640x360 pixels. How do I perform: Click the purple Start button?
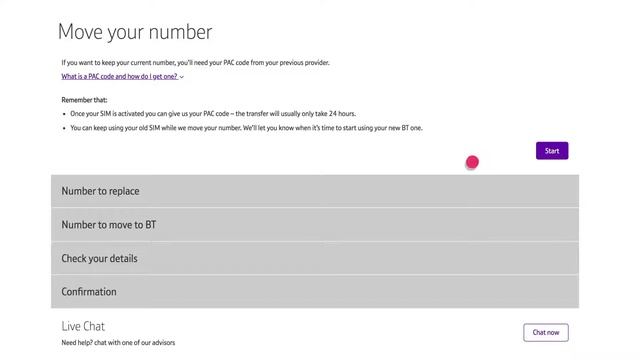[552, 151]
